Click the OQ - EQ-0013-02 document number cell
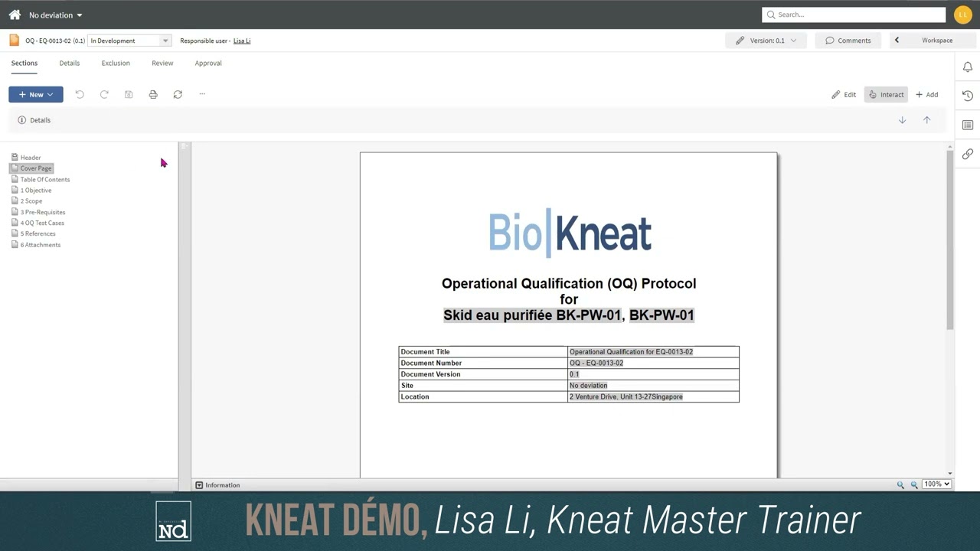 (x=596, y=363)
